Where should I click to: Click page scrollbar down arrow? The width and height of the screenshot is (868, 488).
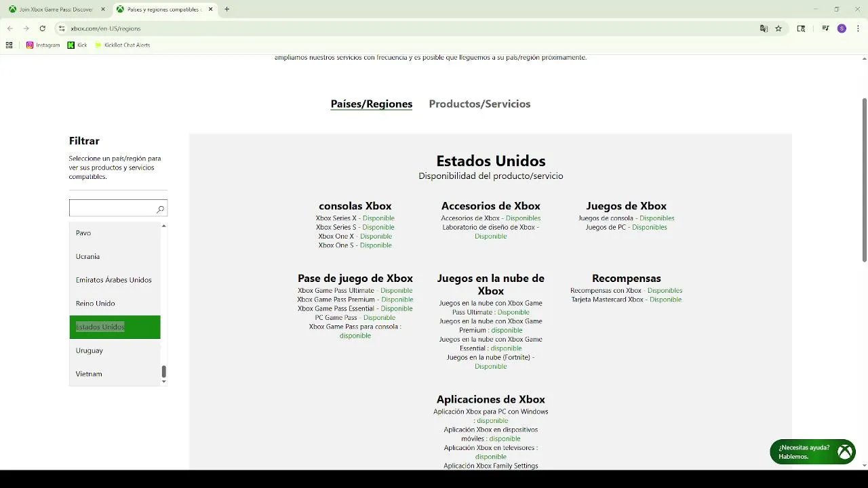(x=864, y=466)
